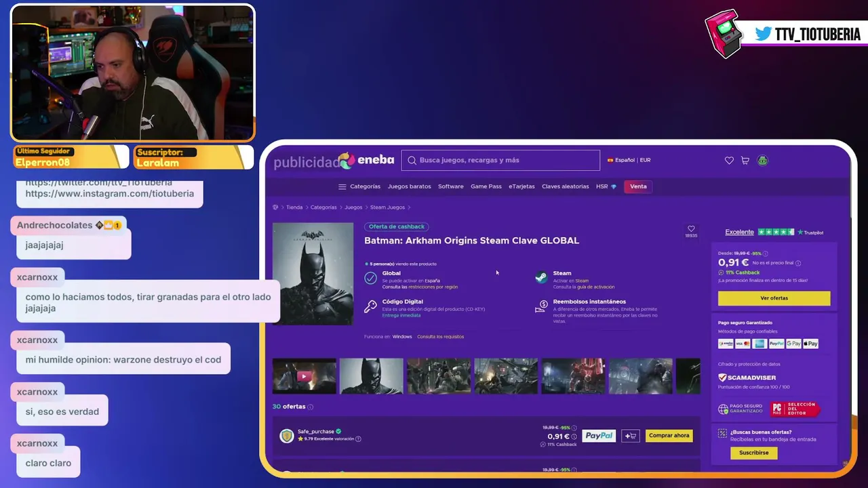868x488 pixels.
Task: Open the Instagram link in chat
Action: tap(110, 194)
